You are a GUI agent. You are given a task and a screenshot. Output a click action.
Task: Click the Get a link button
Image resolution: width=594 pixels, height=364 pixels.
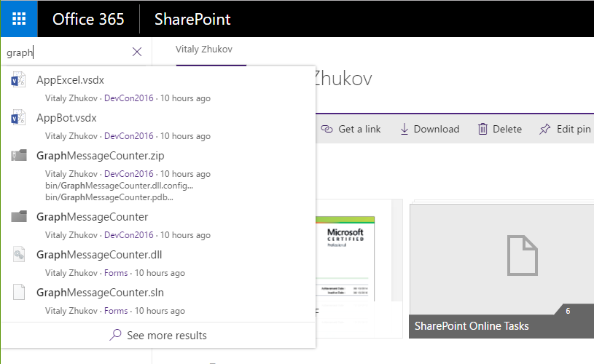point(351,129)
